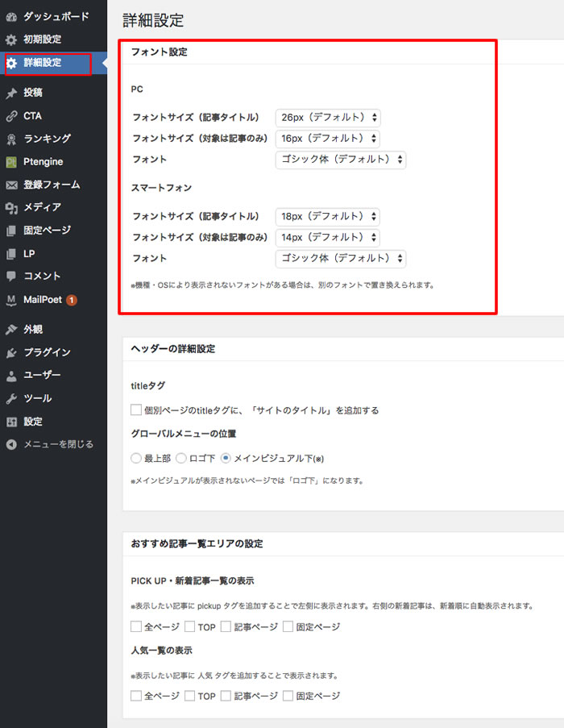Enable adding site title to titleタグ checkbox
This screenshot has height=728, width=564.
136,410
